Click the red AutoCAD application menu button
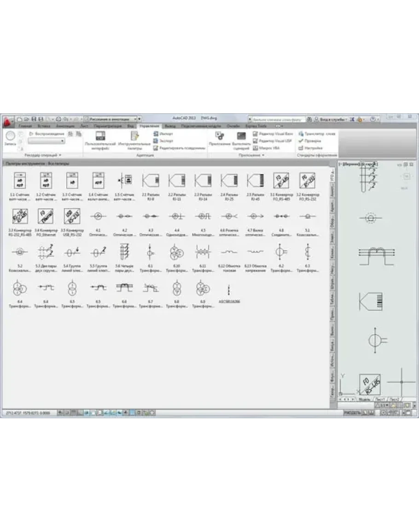The height and width of the screenshot is (532, 419). [x=8, y=121]
